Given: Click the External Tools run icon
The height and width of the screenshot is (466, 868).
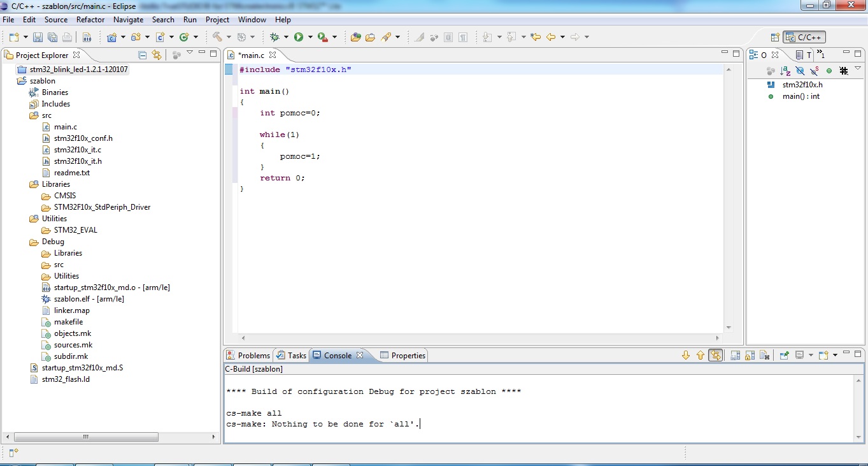Looking at the screenshot, I should (323, 37).
